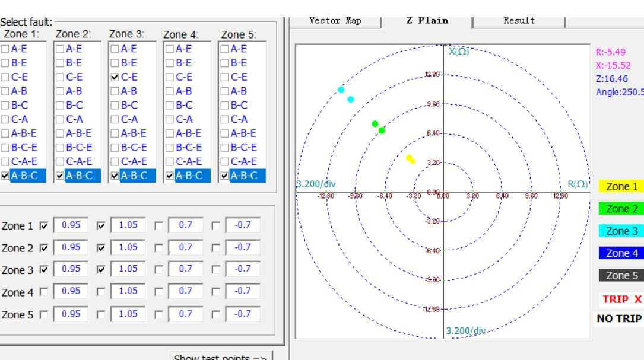Open the Result tab
This screenshot has width=644, height=360.
pos(519,21)
